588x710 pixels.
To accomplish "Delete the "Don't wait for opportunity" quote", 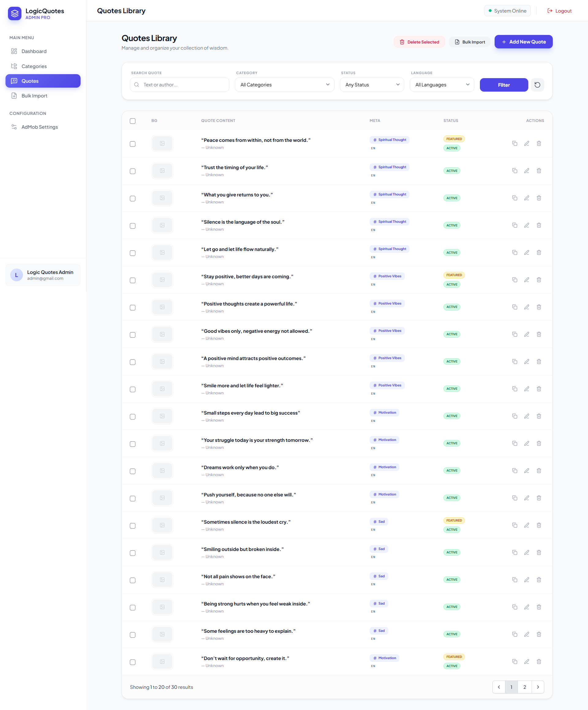I will tap(539, 662).
